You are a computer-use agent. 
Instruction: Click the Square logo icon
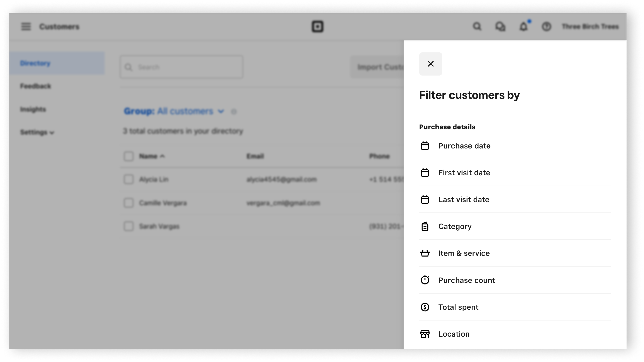click(x=317, y=26)
